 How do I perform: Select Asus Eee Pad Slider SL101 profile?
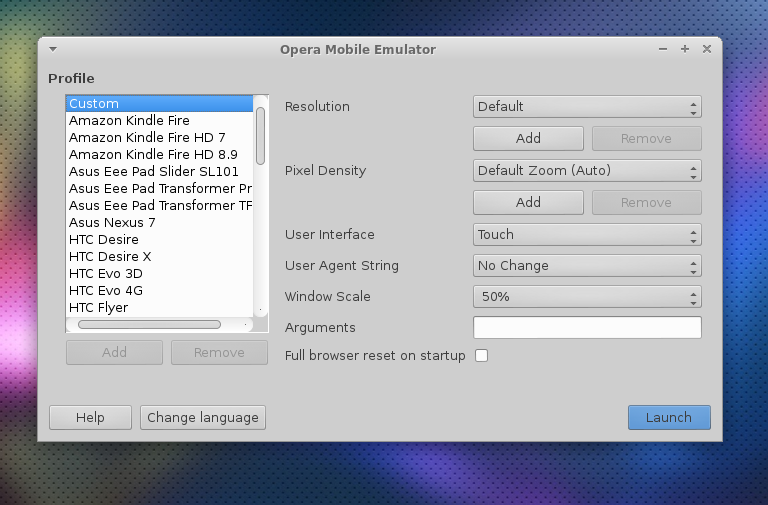coord(160,172)
